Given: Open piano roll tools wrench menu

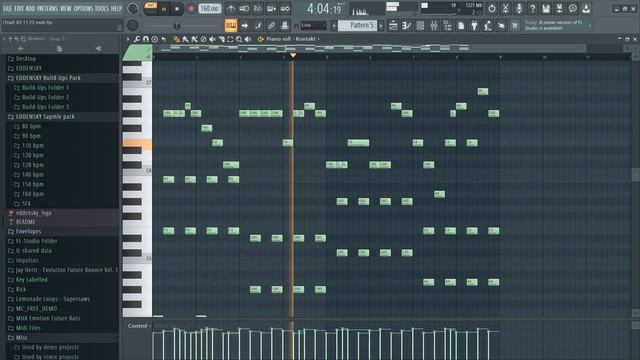Looking at the screenshot, I should [x=137, y=39].
